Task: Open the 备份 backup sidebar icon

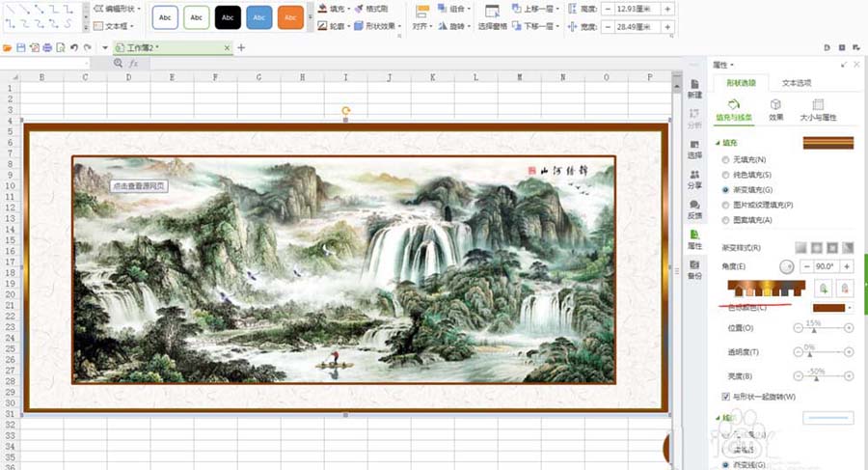Action: [694, 270]
